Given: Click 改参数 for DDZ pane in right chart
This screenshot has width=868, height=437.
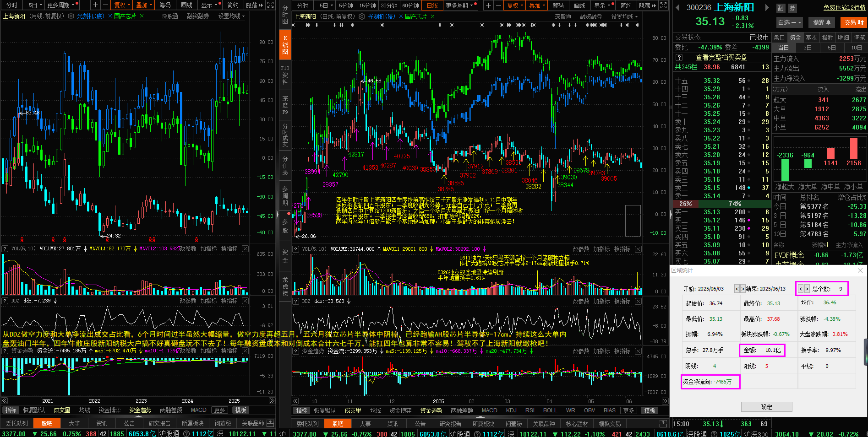Looking at the screenshot, I should pos(581,301).
